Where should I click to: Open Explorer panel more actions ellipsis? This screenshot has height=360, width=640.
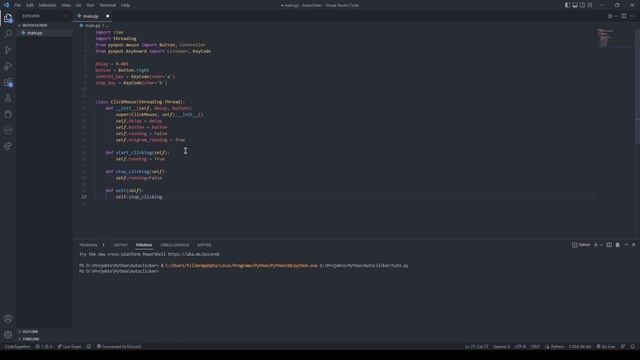point(65,16)
